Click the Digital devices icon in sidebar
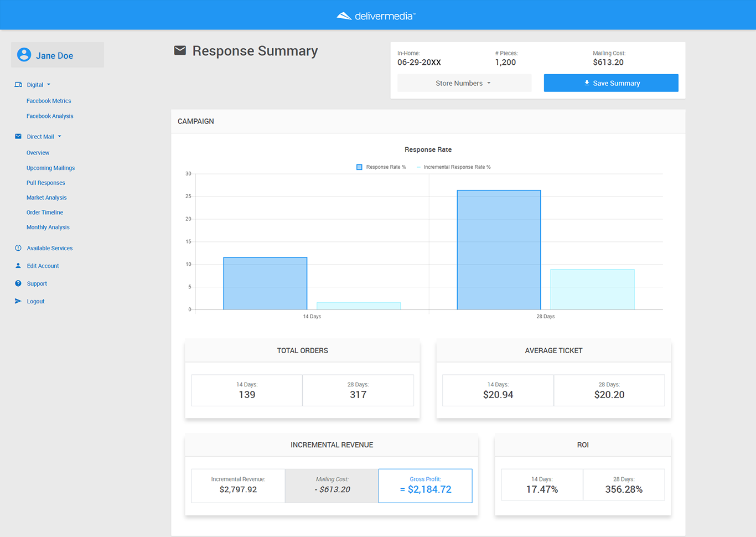 tap(18, 85)
